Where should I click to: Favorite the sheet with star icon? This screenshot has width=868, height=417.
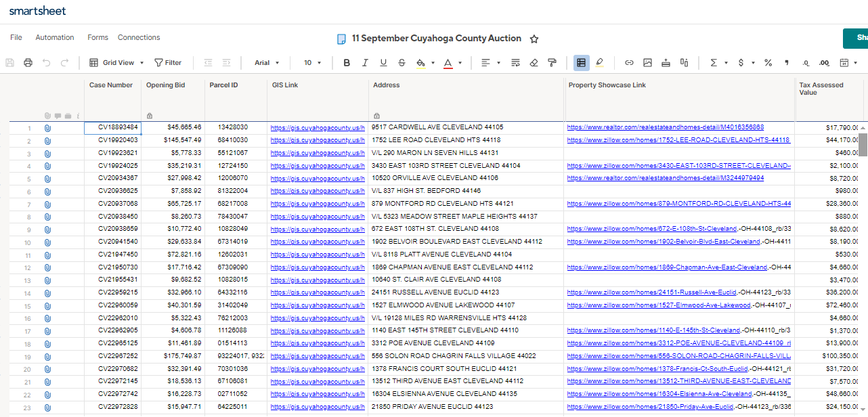point(534,39)
